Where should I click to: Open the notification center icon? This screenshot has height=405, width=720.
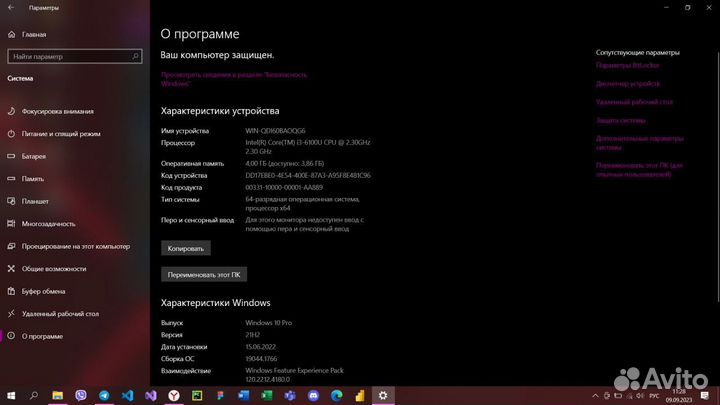(705, 396)
